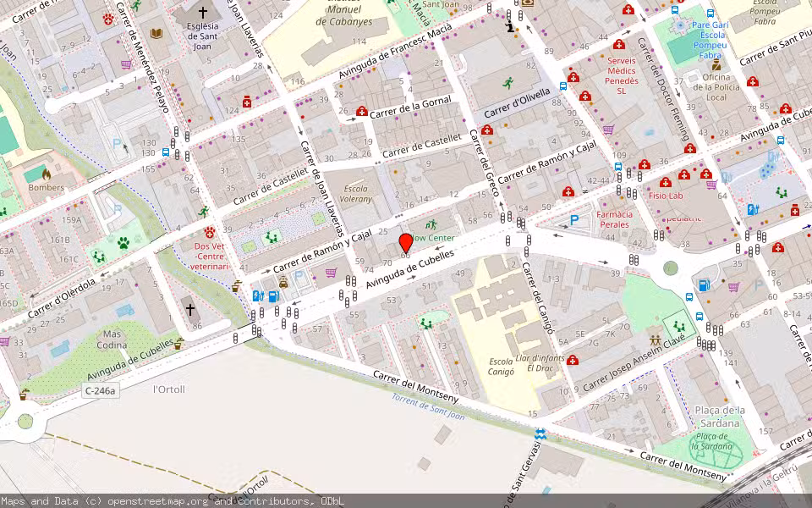Image resolution: width=812 pixels, height=508 pixels.
Task: Select the electric vehicle charging icon
Action: [x=257, y=295]
